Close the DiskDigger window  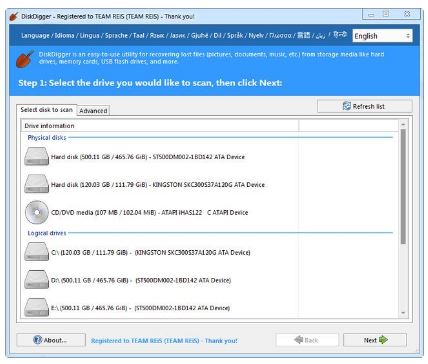point(407,14)
